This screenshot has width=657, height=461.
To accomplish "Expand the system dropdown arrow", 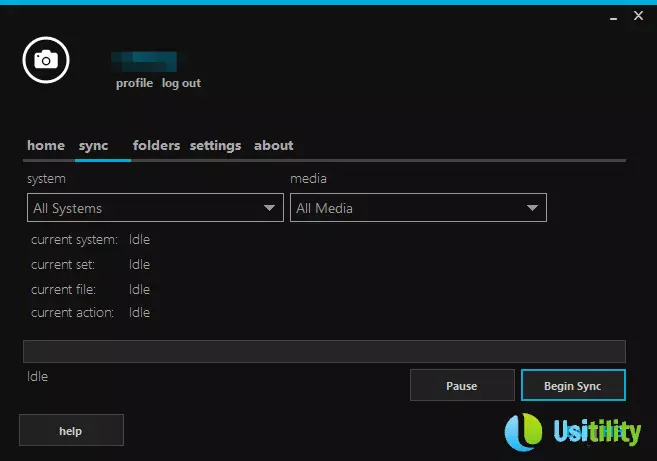I will click(269, 208).
